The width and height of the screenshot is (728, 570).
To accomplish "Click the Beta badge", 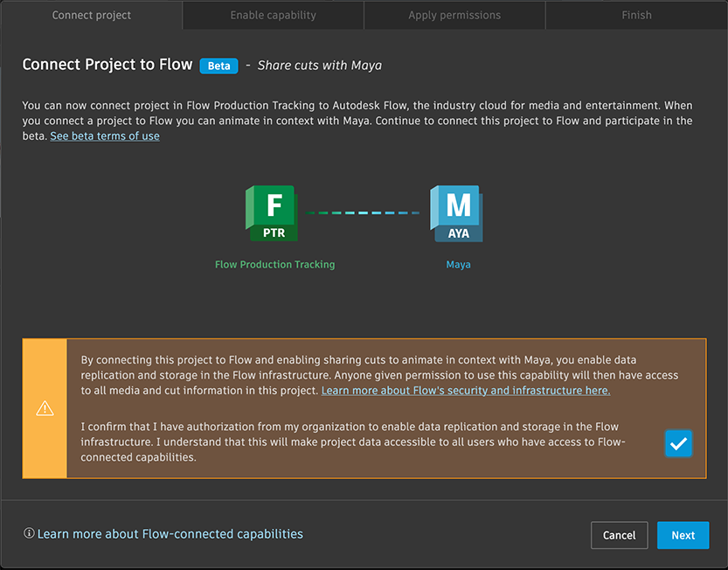I will click(218, 66).
